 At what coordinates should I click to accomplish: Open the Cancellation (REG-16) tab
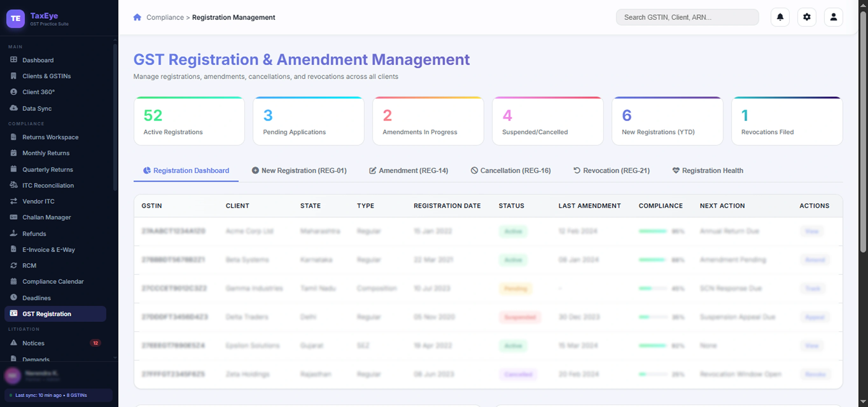(511, 171)
